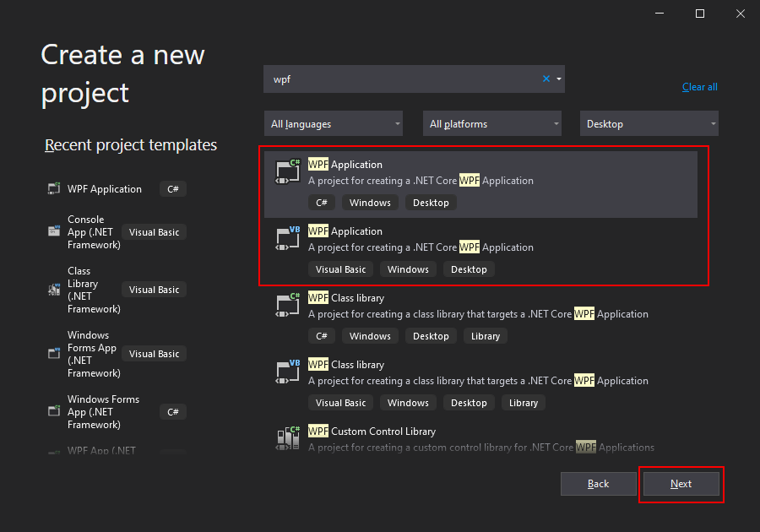760x532 pixels.
Task: Clear the search box with the X icon
Action: click(x=546, y=79)
